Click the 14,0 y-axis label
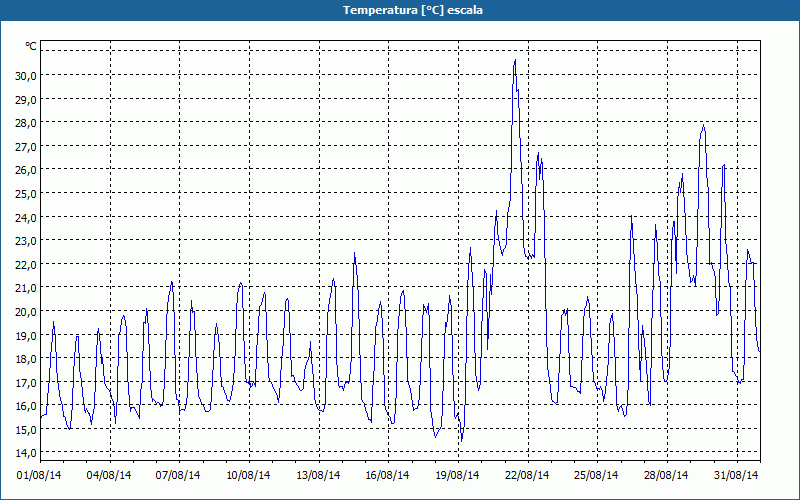 pyautogui.click(x=25, y=453)
